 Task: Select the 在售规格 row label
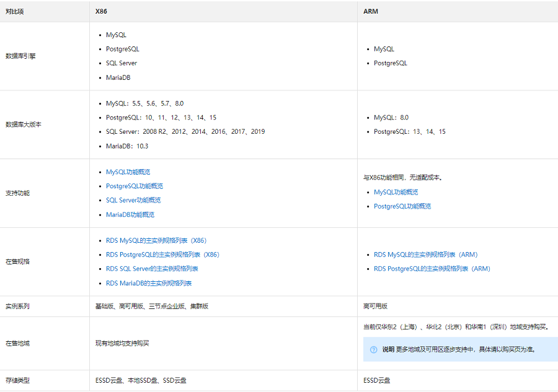coord(17,262)
